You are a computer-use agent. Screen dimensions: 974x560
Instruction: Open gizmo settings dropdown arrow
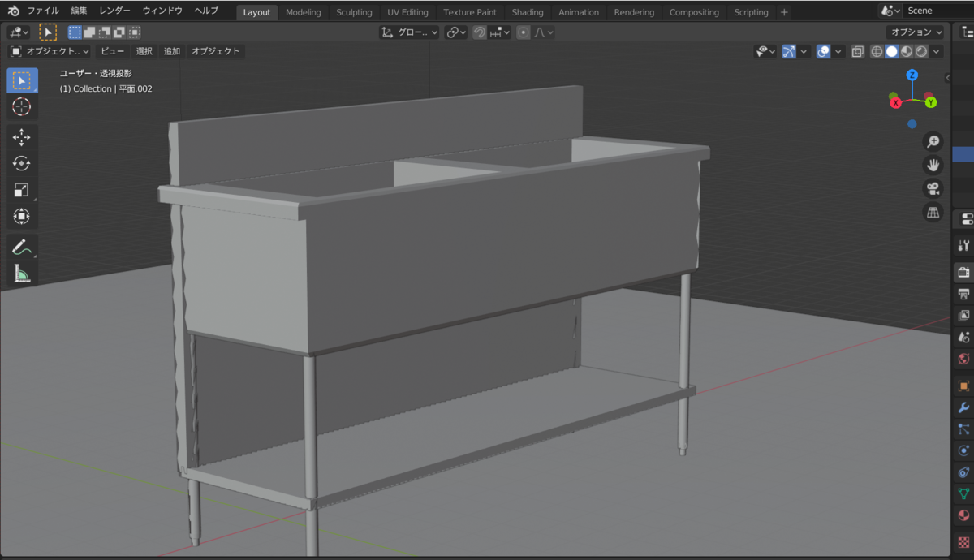pyautogui.click(x=804, y=51)
